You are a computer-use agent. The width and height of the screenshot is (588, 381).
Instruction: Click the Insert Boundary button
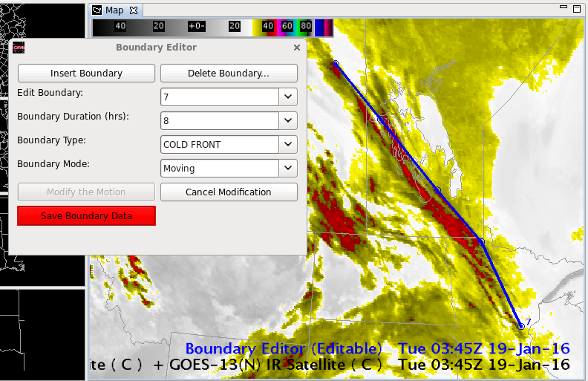tap(86, 73)
